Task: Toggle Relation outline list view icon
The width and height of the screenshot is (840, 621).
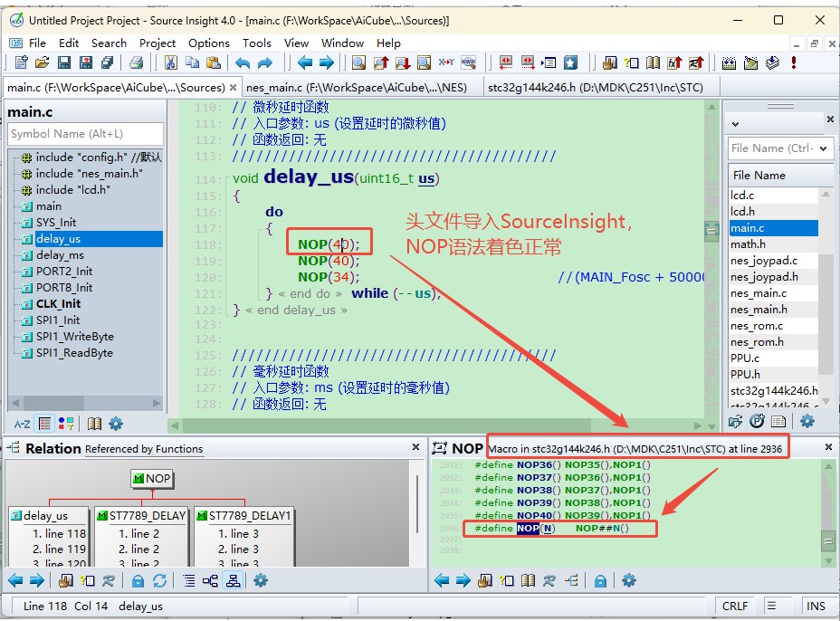Action: point(189,580)
